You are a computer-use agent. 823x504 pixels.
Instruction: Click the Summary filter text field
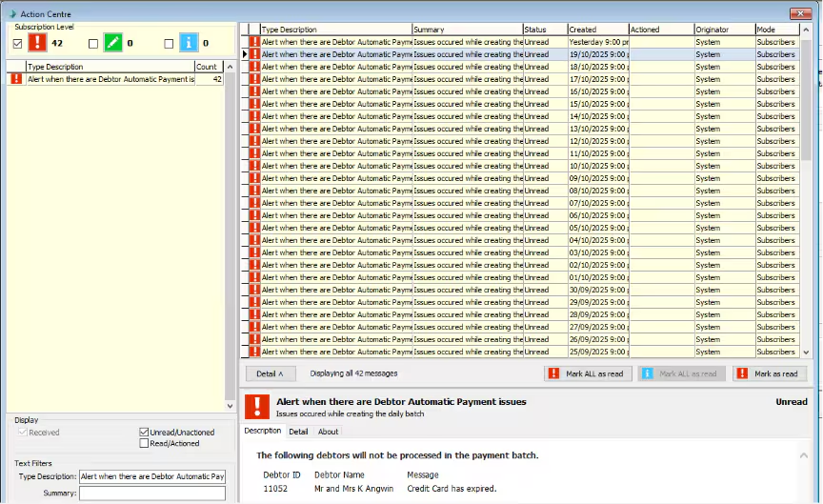pyautogui.click(x=152, y=493)
